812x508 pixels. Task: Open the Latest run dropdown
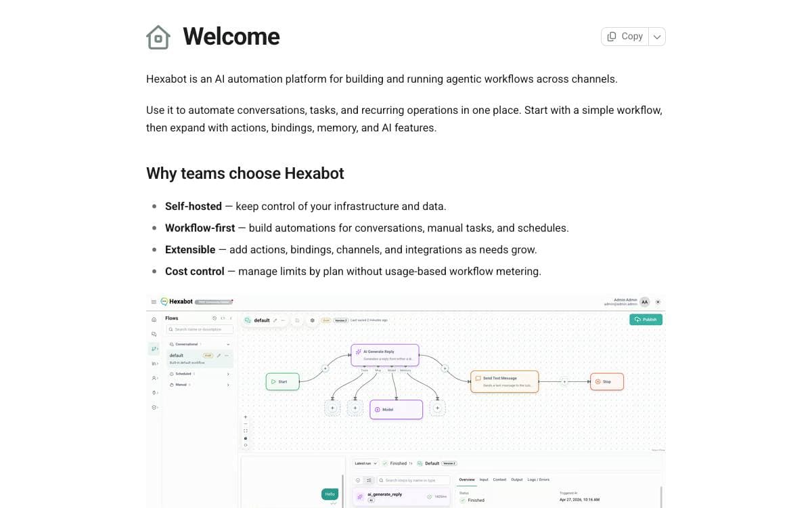[x=365, y=463]
